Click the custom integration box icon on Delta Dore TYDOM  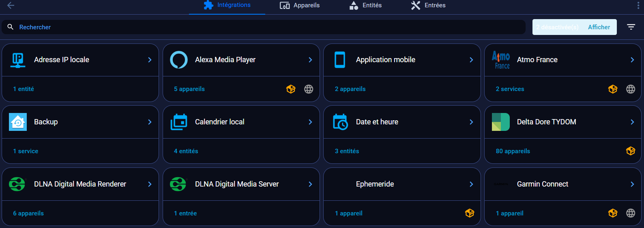pyautogui.click(x=630, y=151)
